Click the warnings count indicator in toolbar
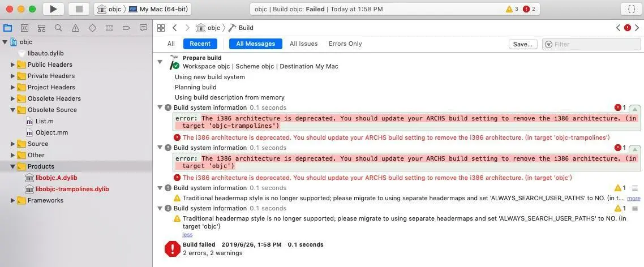The width and height of the screenshot is (644, 267). [x=512, y=9]
